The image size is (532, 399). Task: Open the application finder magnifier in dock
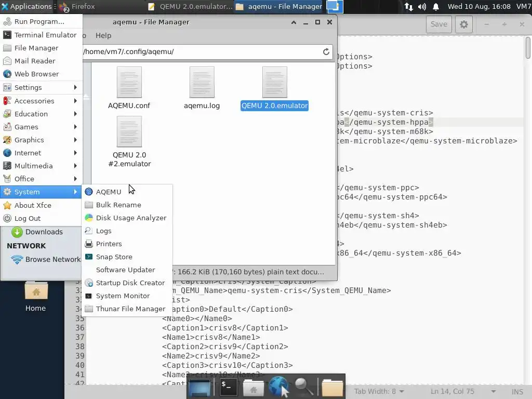click(x=304, y=387)
